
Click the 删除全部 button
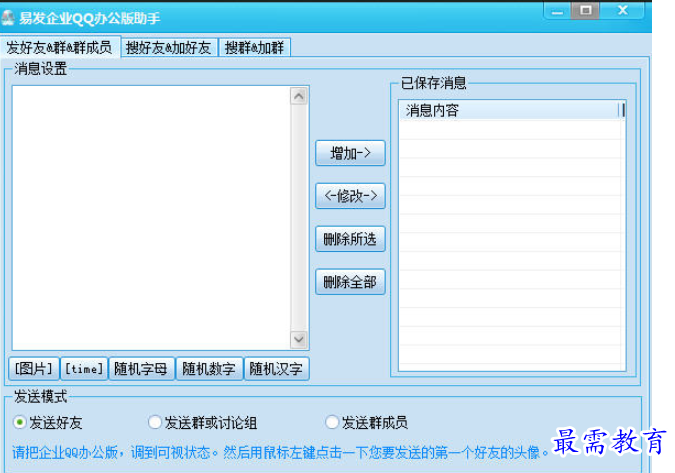point(350,282)
